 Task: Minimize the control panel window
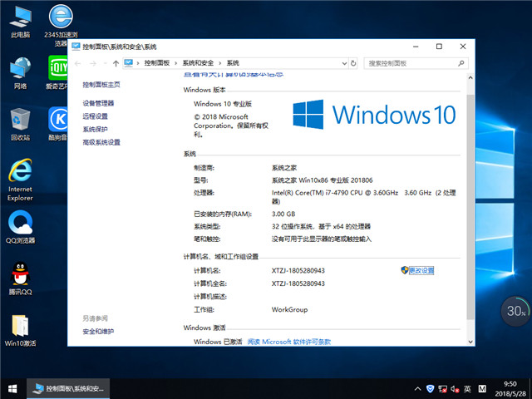[416, 47]
